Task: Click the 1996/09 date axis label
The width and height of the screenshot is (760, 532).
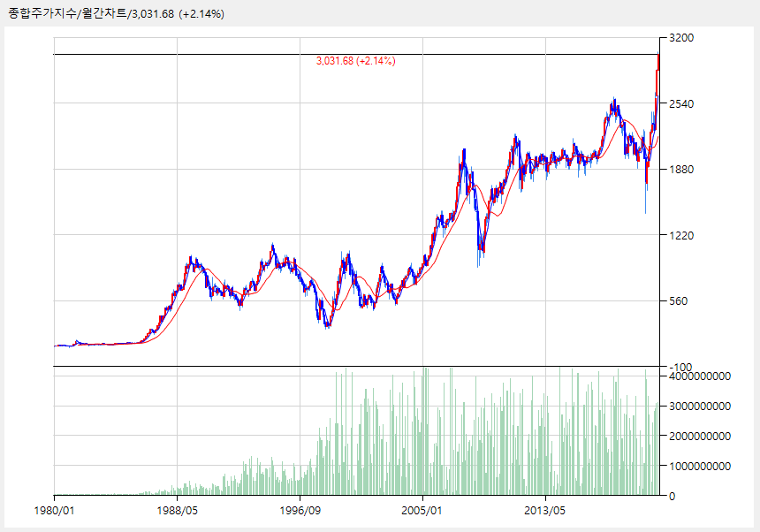Action: click(300, 511)
